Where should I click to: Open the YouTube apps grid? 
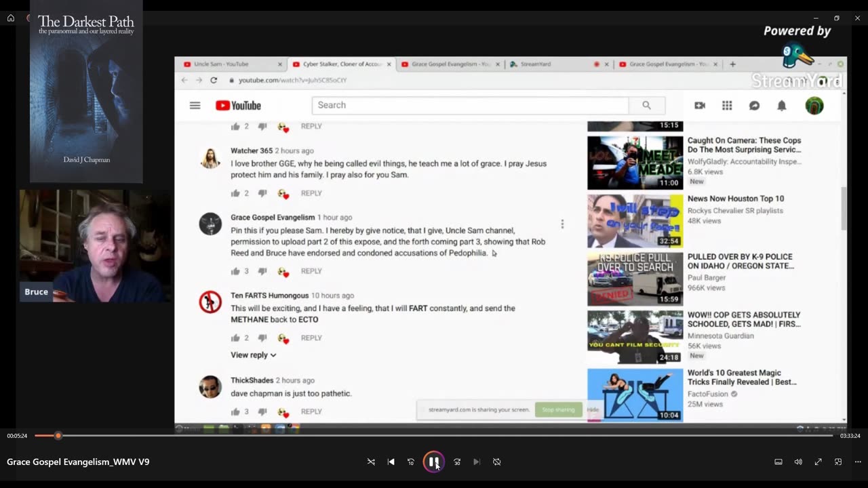point(727,105)
